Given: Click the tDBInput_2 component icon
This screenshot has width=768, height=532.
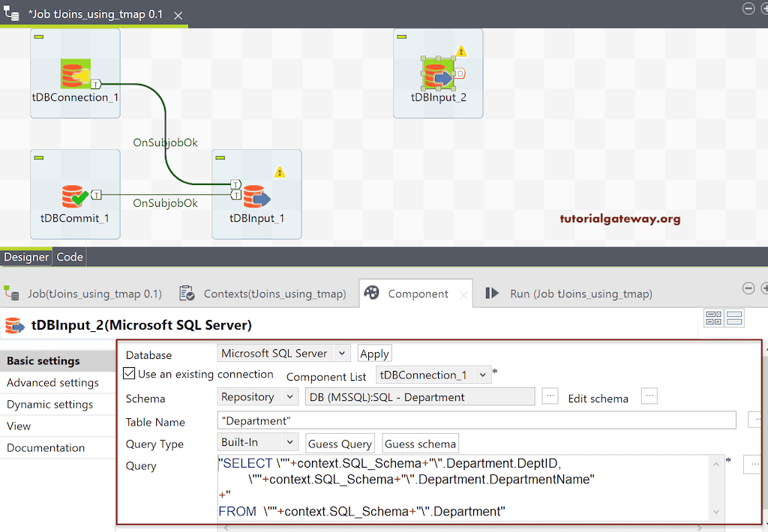Looking at the screenshot, I should point(437,73).
